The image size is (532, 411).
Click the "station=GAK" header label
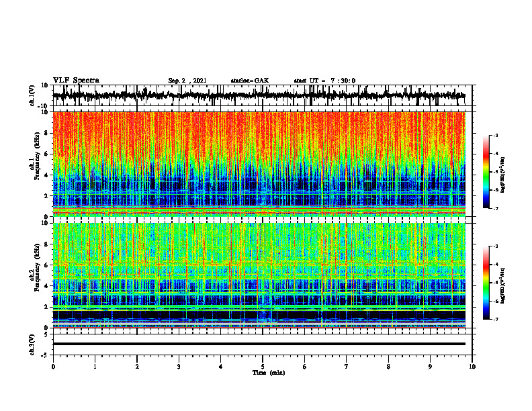[250, 81]
